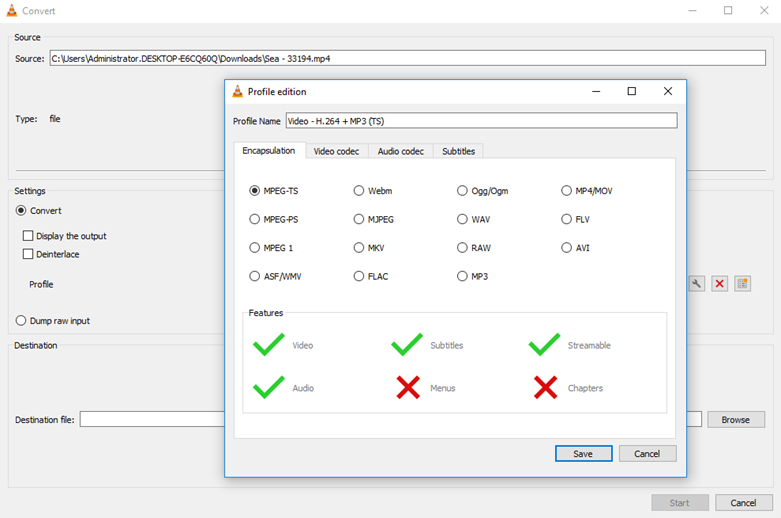Select the AVI radio button

(x=566, y=248)
